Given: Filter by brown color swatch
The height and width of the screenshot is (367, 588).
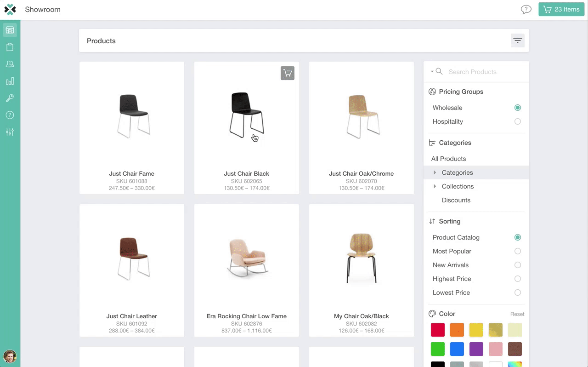Looking at the screenshot, I should point(515,349).
